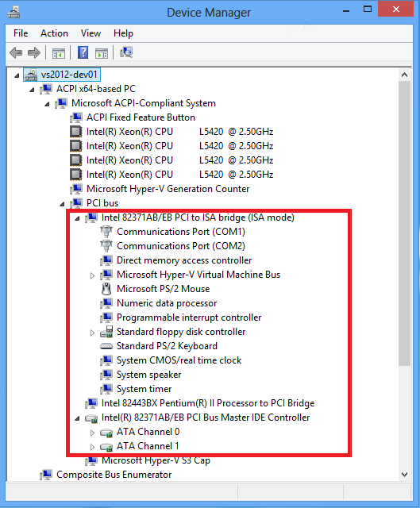Select ACPI Fixed Feature Button entry
The height and width of the screenshot is (508, 420).
[141, 117]
